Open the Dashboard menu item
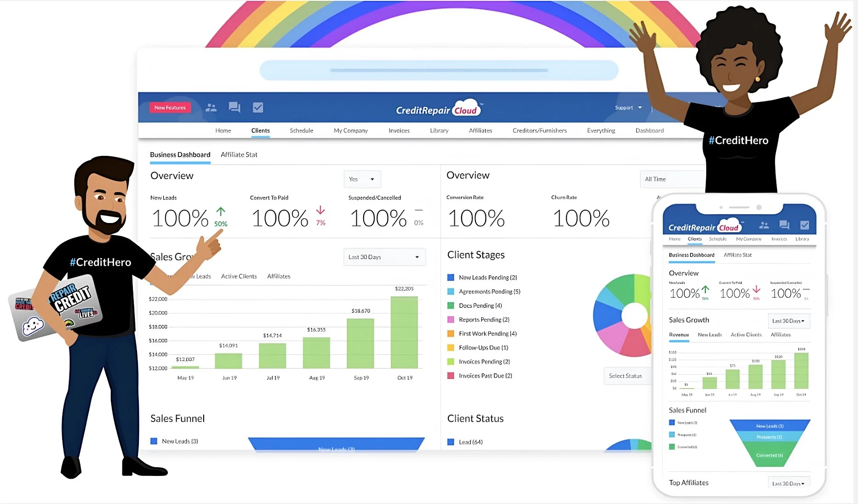858x504 pixels. pos(650,131)
